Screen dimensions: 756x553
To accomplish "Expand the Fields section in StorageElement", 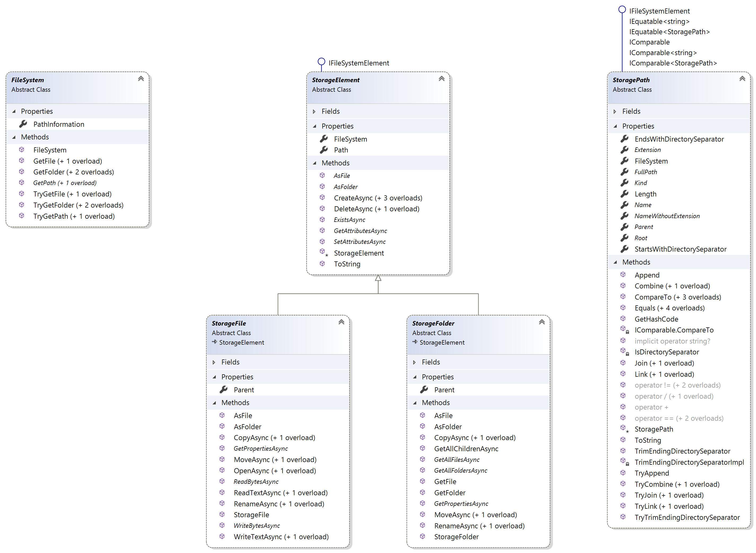I will pyautogui.click(x=314, y=111).
